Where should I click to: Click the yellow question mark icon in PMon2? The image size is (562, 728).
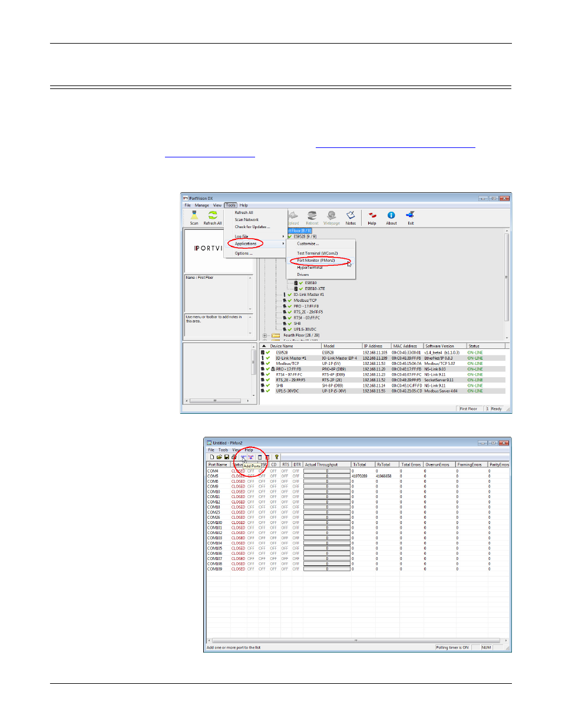coord(276,457)
